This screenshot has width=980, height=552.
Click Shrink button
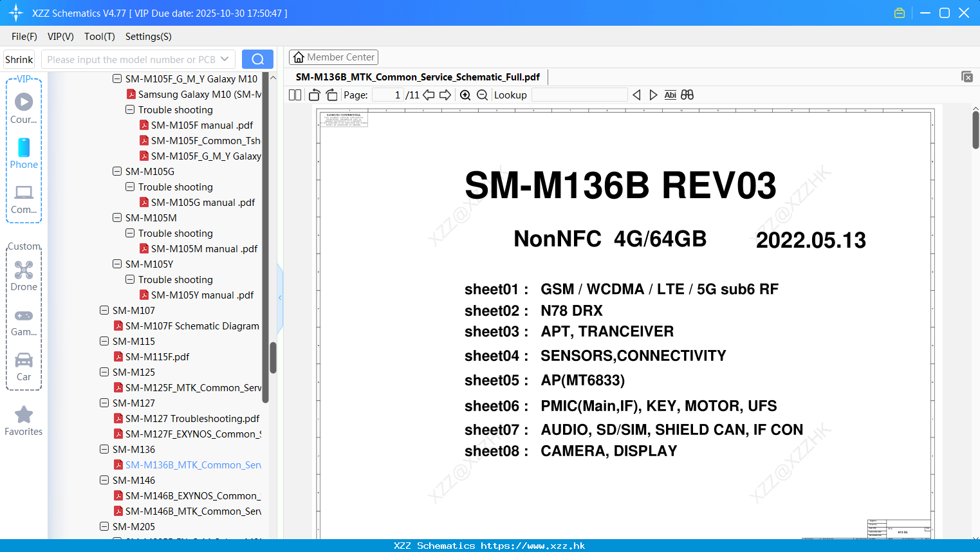tap(19, 59)
